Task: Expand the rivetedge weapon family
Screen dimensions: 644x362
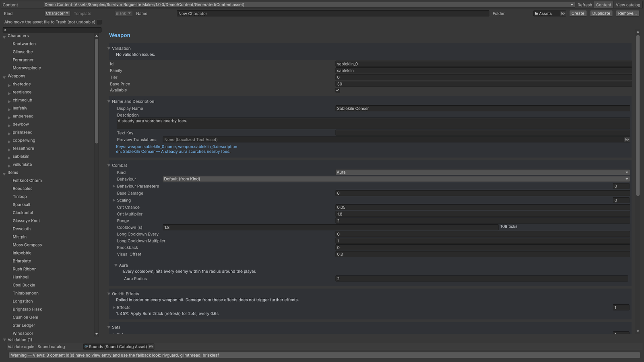Action: [9, 85]
